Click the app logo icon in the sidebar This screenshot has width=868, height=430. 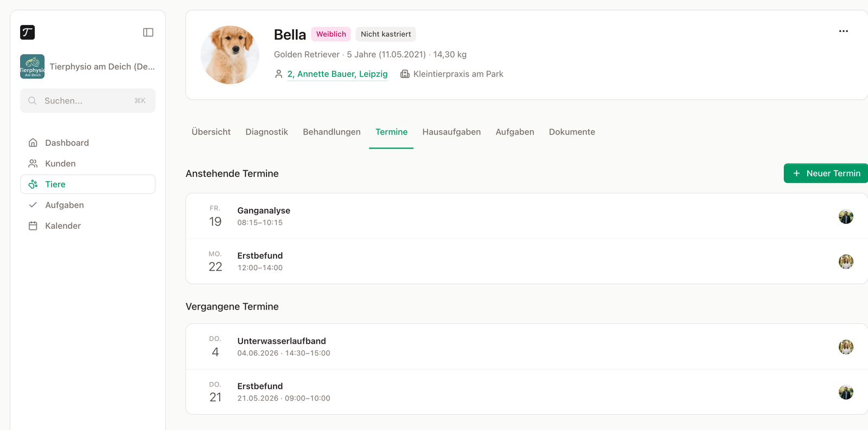28,33
